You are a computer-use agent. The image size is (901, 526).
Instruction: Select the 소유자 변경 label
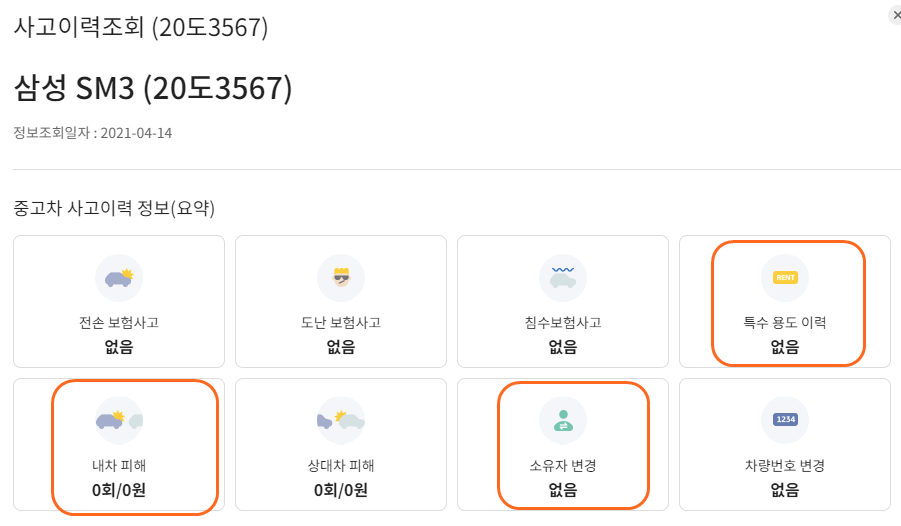pos(563,465)
